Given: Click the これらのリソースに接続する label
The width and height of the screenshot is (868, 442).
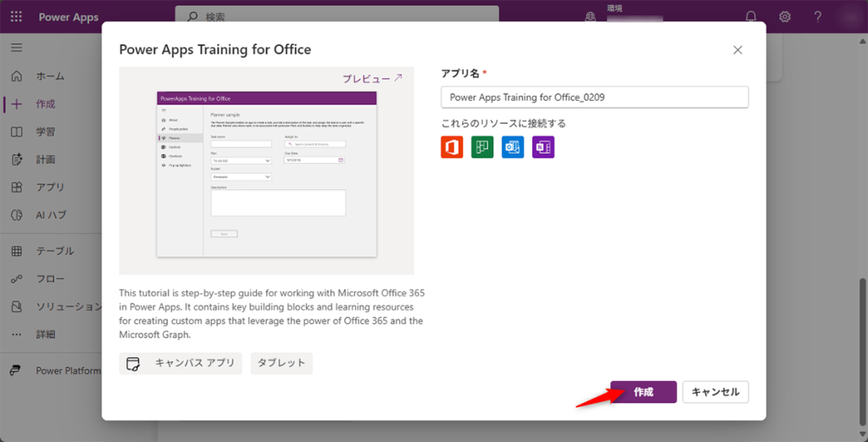Looking at the screenshot, I should [504, 123].
